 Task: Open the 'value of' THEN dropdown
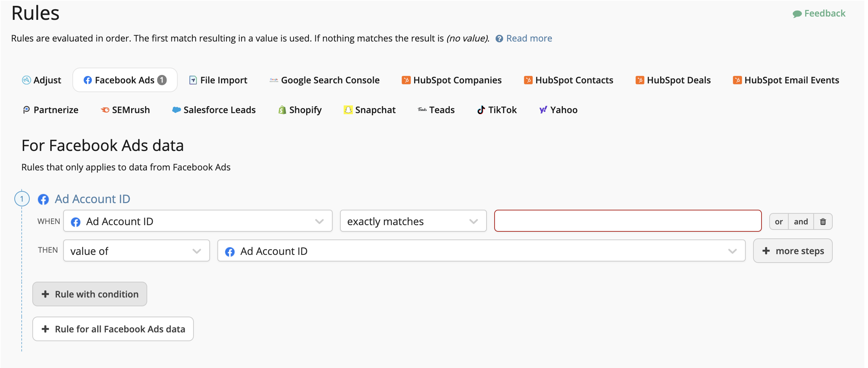(x=137, y=251)
